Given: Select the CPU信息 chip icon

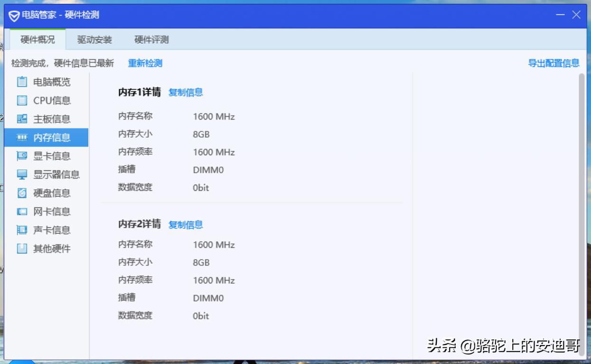Looking at the screenshot, I should pyautogui.click(x=22, y=100).
